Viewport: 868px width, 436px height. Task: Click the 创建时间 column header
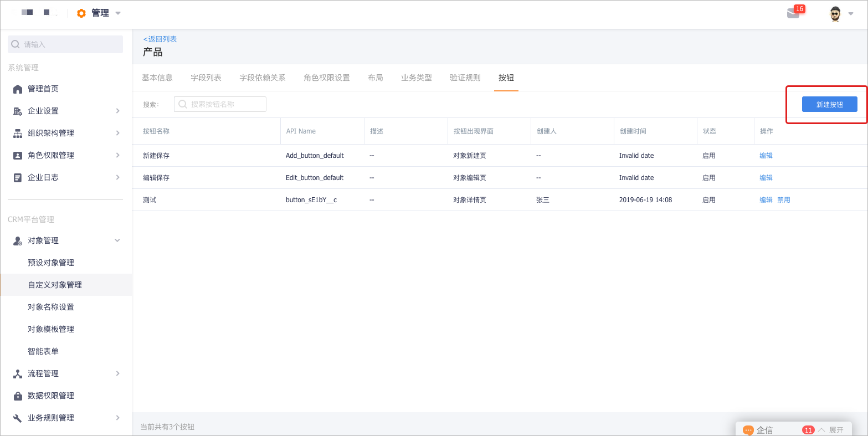(633, 131)
